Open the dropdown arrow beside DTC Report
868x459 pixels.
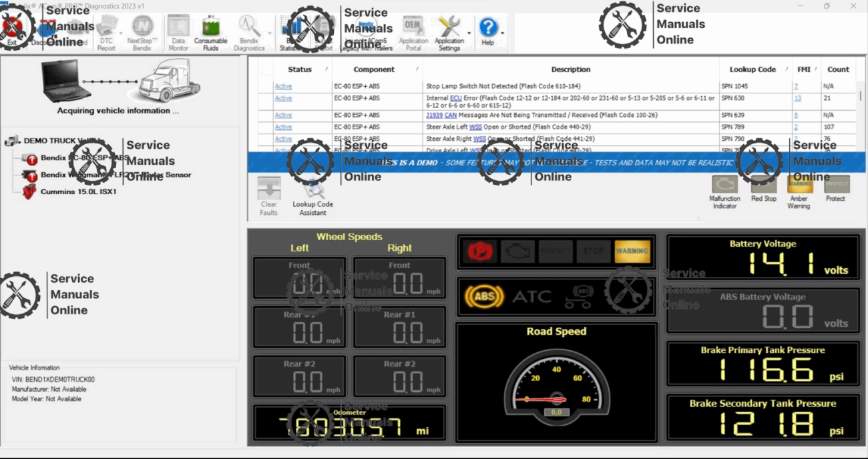pos(122,32)
